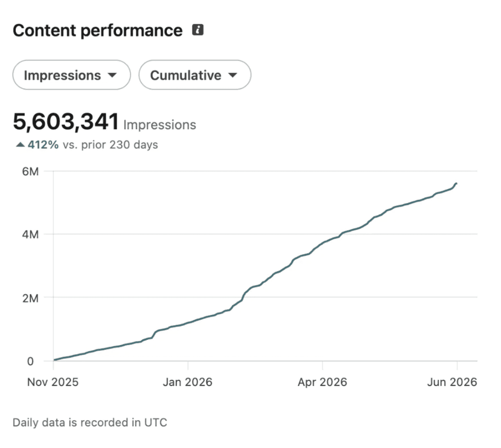Viewport: 501px width, 448px height.
Task: Click the Cumulative dropdown arrow caret
Action: [x=233, y=75]
